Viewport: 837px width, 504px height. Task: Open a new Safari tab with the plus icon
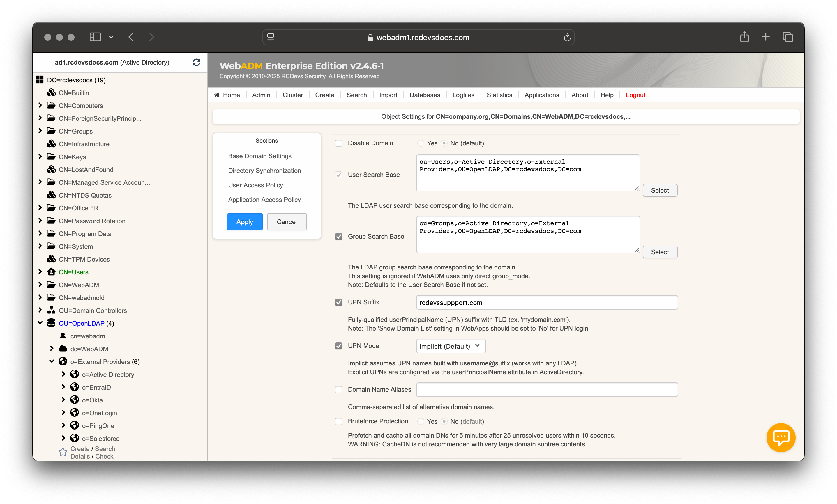click(766, 37)
